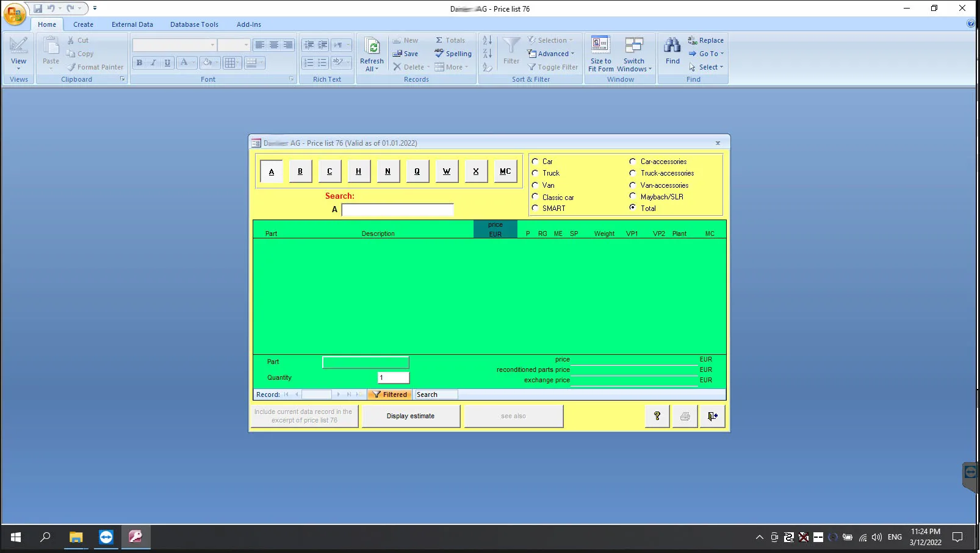
Task: Select the Truck radio button
Action: click(x=535, y=173)
